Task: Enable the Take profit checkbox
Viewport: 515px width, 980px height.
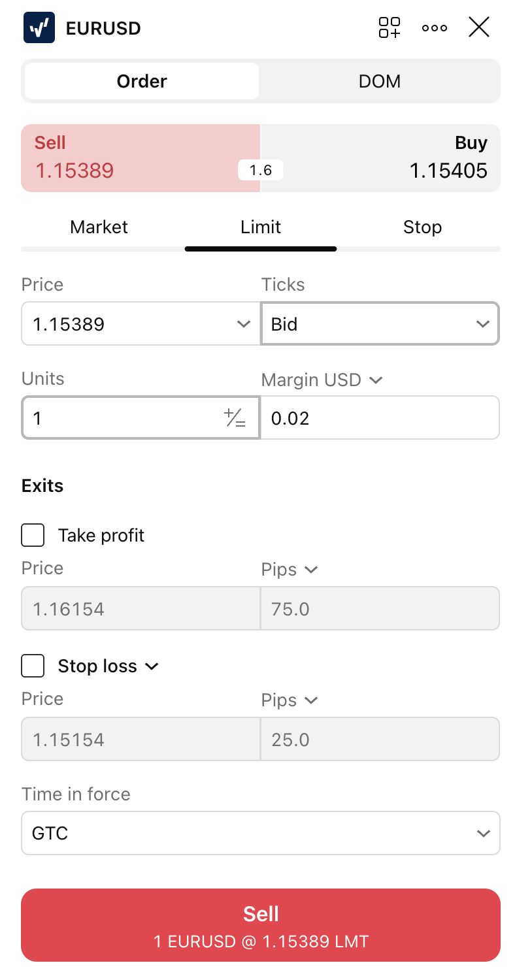Action: [x=33, y=536]
